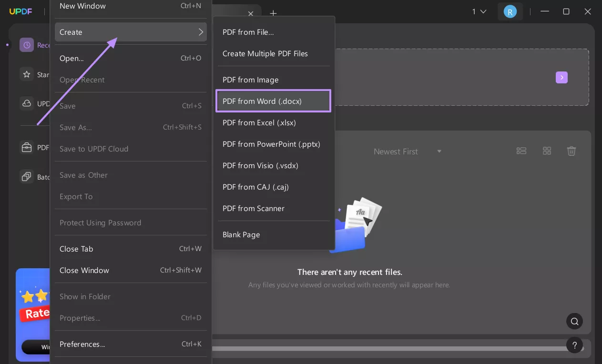
Task: Switch recent files to grid view
Action: tap(547, 151)
